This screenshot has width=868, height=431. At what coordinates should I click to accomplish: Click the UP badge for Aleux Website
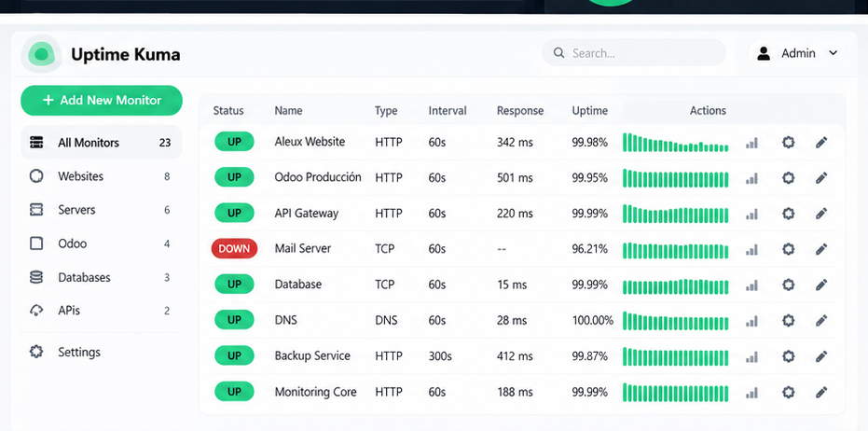click(x=234, y=142)
